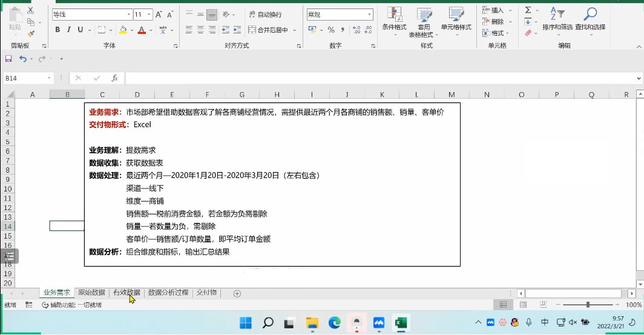This screenshot has height=335, width=644.
Task: Decrease font size with smaller A icon
Action: [x=169, y=15]
